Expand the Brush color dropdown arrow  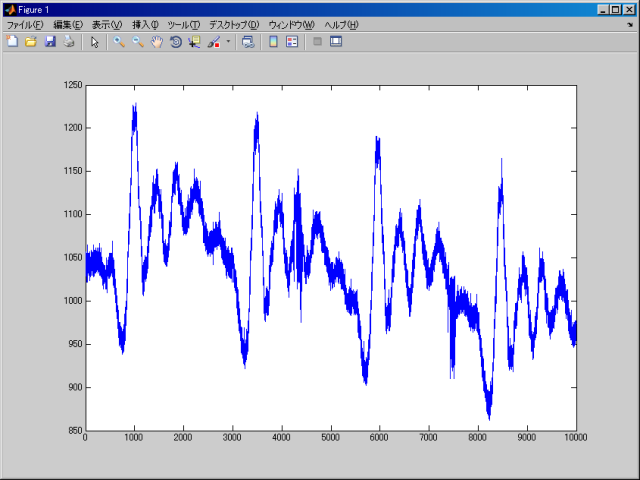228,42
